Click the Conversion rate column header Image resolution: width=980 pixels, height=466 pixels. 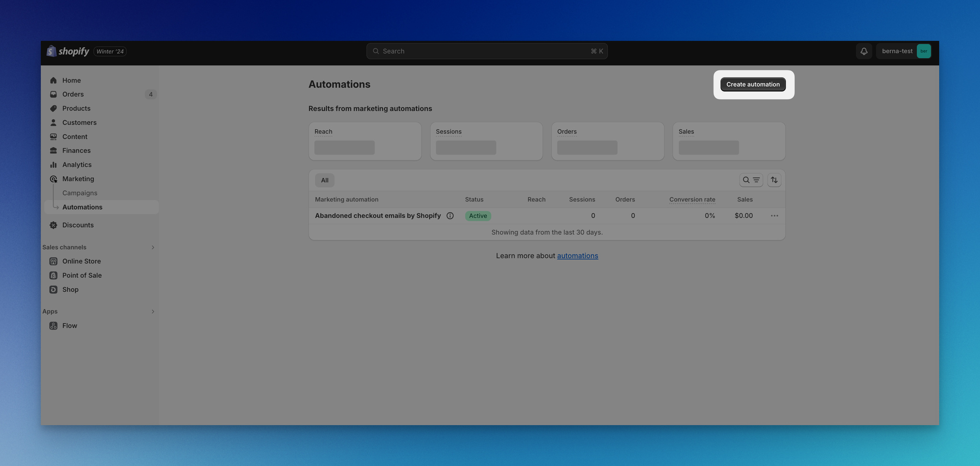click(x=692, y=200)
